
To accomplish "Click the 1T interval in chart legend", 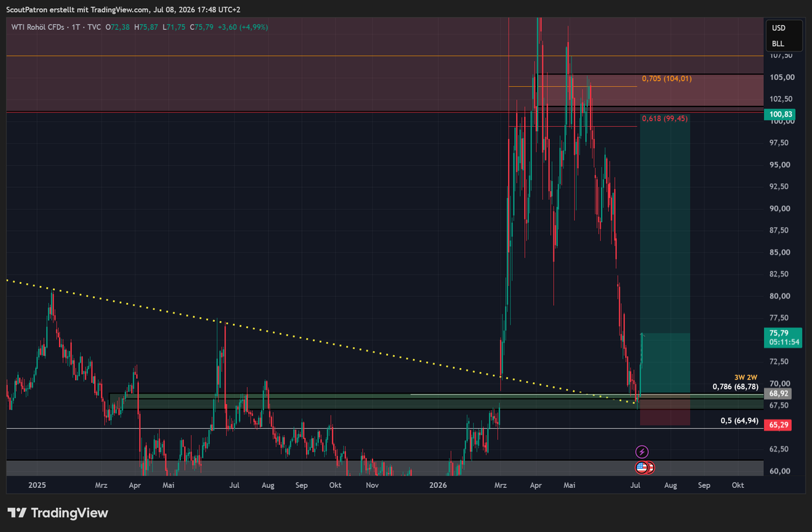I will point(76,27).
